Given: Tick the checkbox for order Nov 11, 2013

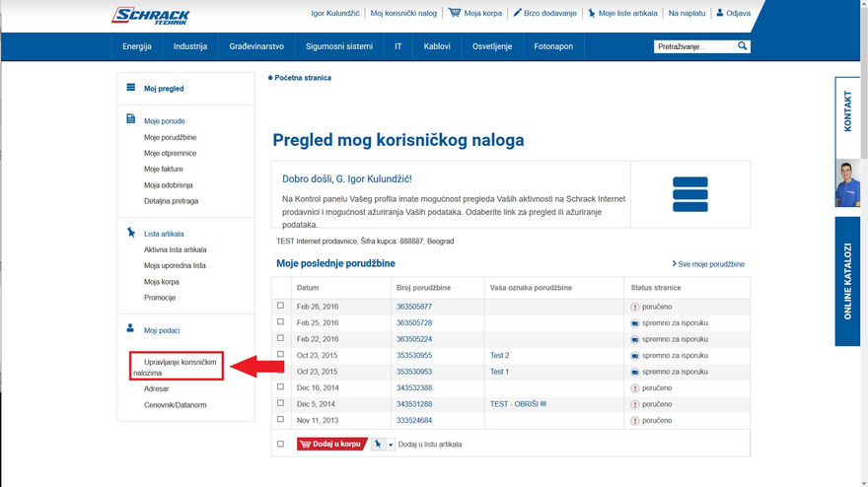Looking at the screenshot, I should click(x=281, y=420).
